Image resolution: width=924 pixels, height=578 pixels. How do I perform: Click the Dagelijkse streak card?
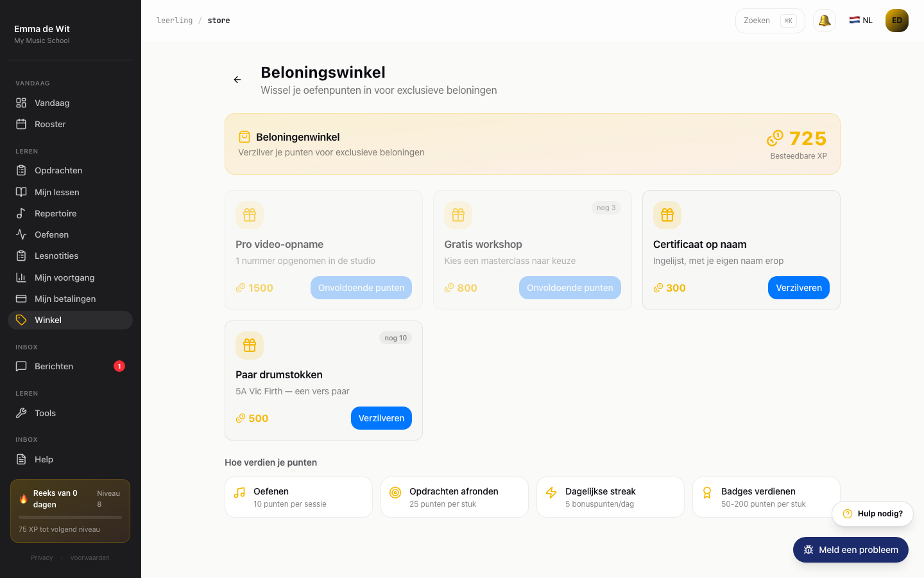(x=610, y=497)
